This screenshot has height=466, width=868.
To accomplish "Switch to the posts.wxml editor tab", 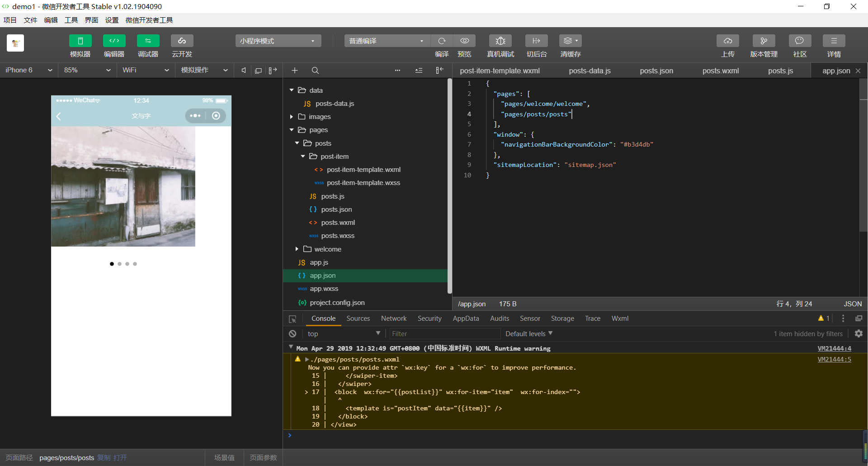I will [x=720, y=71].
